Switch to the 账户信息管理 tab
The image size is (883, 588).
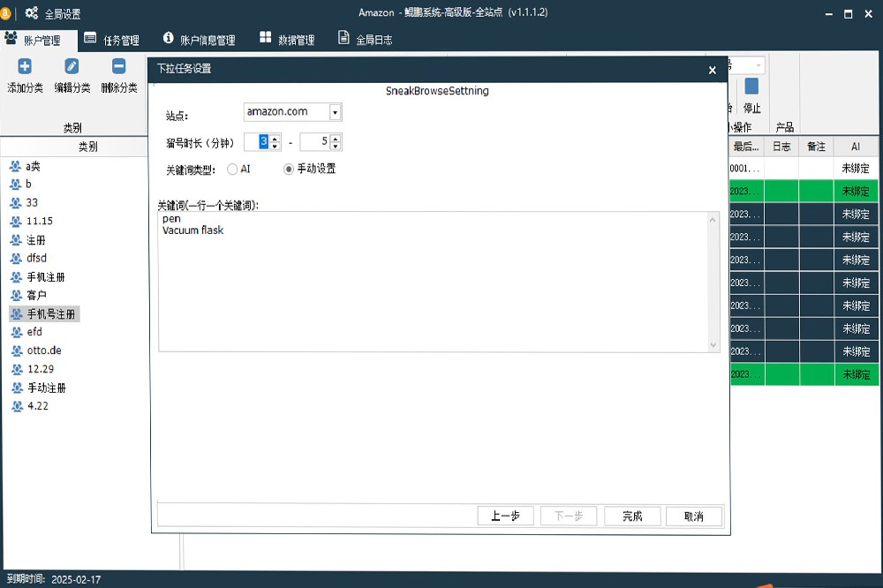[200, 40]
